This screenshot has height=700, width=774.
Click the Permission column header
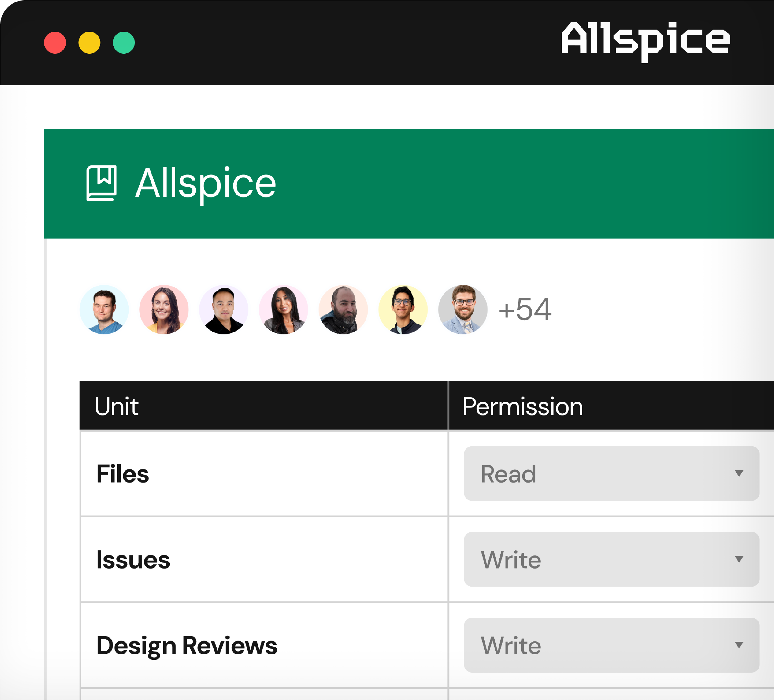point(523,406)
